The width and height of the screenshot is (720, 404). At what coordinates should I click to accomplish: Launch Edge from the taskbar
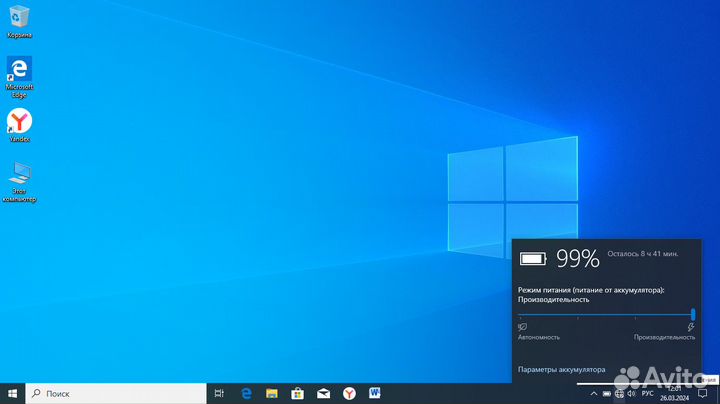pos(247,393)
